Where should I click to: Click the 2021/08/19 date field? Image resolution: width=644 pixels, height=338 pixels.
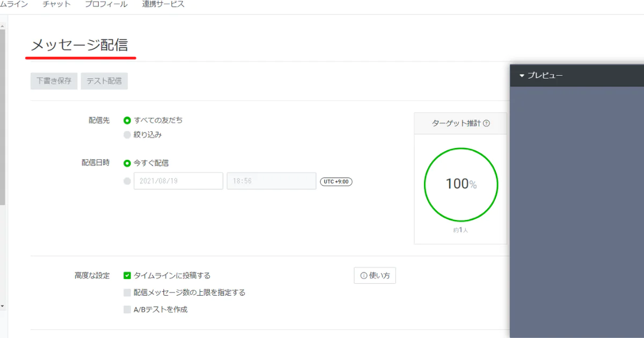[178, 181]
